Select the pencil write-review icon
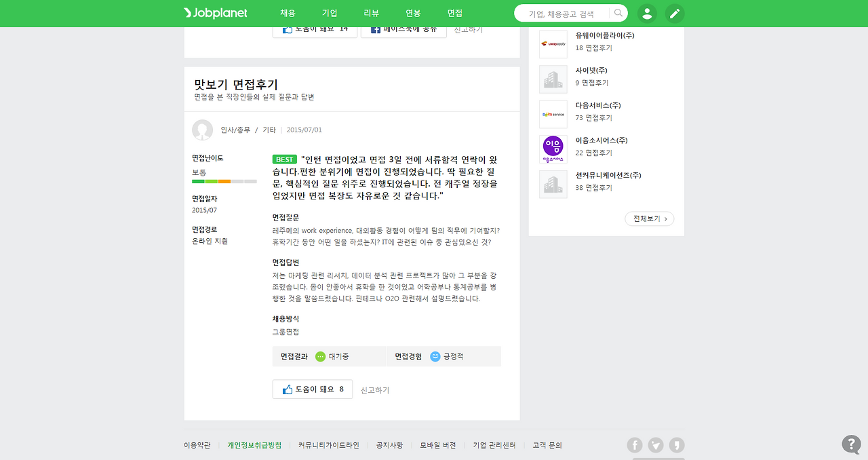868x460 pixels. click(x=675, y=13)
